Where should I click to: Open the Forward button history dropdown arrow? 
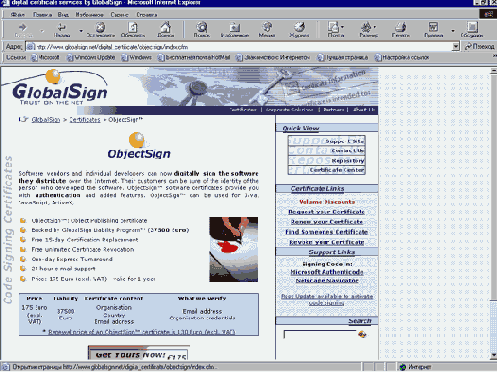point(42,31)
